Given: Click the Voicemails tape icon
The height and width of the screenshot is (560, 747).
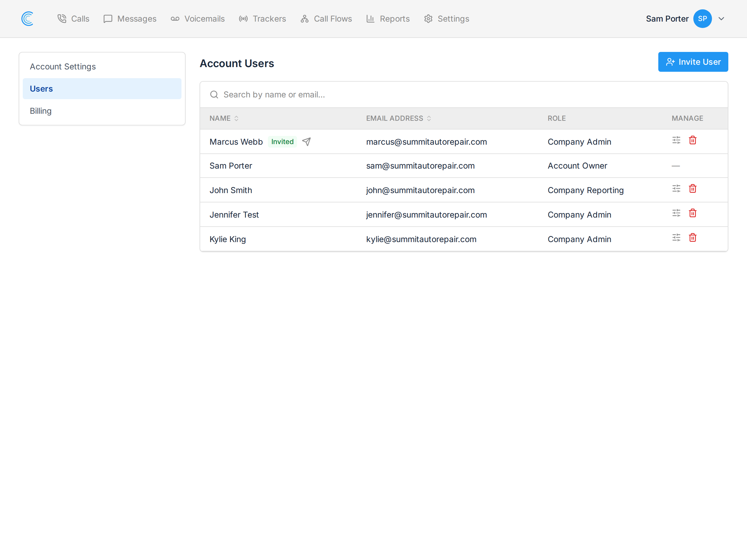Looking at the screenshot, I should tap(175, 19).
